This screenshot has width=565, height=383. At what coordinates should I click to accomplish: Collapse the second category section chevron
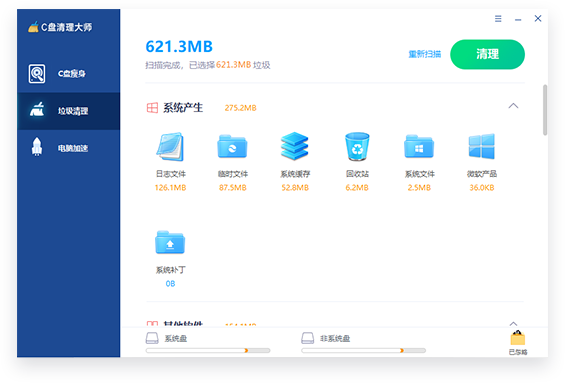tap(513, 324)
